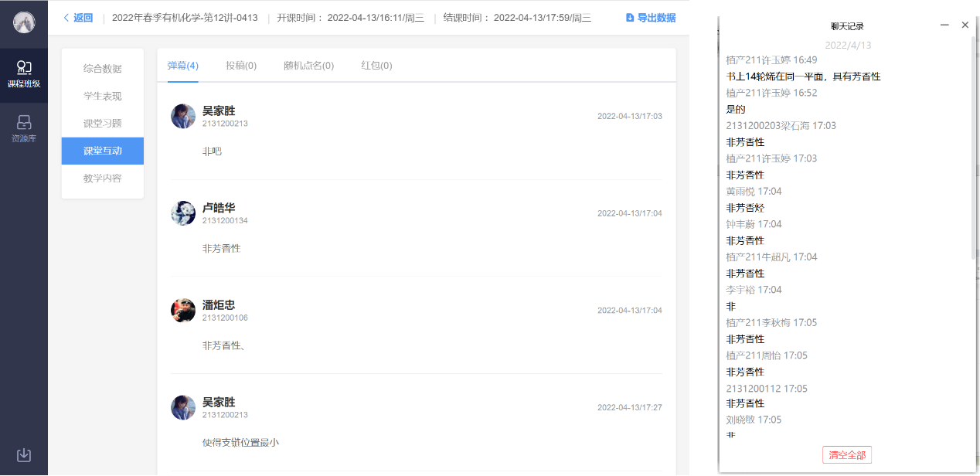Image resolution: width=980 pixels, height=476 pixels.
Task: Open the 资源库 sidebar icon
Action: pos(24,128)
